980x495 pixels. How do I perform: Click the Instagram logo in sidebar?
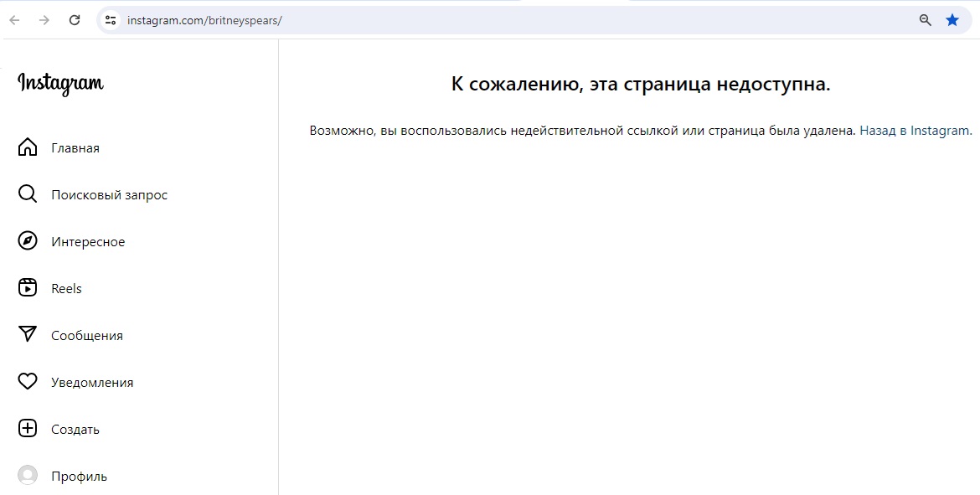click(x=60, y=84)
